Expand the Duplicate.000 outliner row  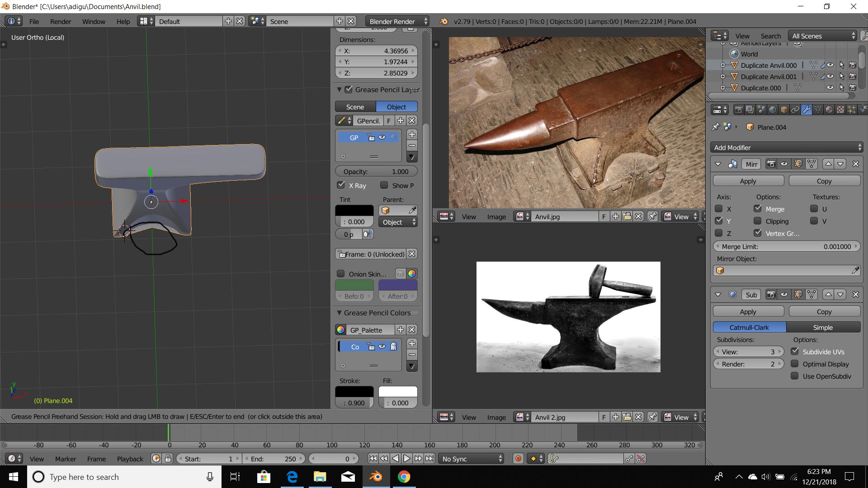click(x=722, y=88)
